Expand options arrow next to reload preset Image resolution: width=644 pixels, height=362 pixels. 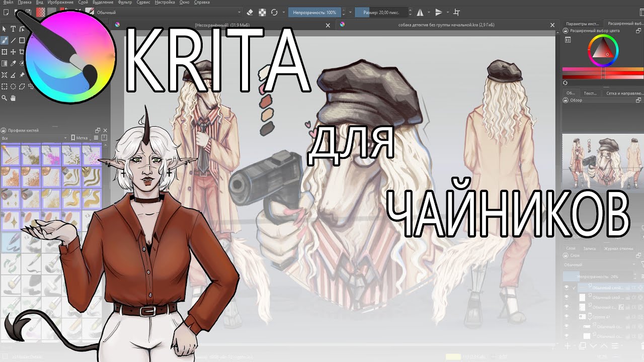pos(283,12)
